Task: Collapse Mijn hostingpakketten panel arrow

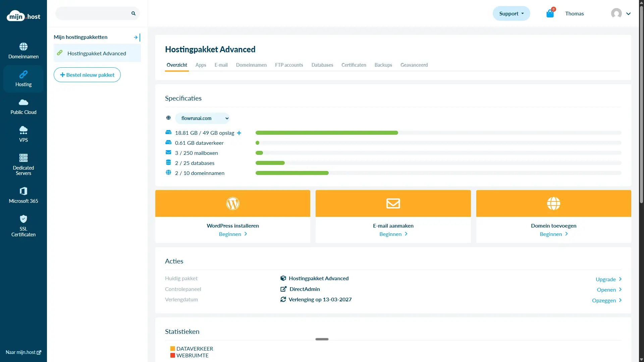Action: [136, 37]
